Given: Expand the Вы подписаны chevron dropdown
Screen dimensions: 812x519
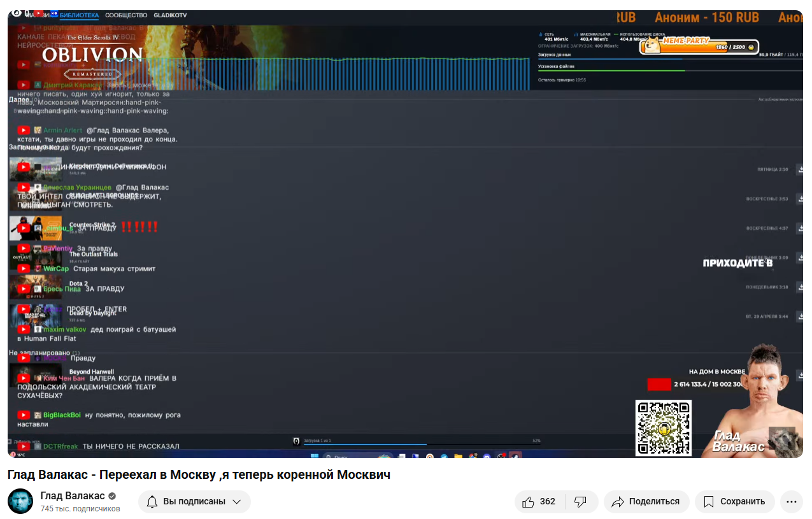Looking at the screenshot, I should coord(237,502).
